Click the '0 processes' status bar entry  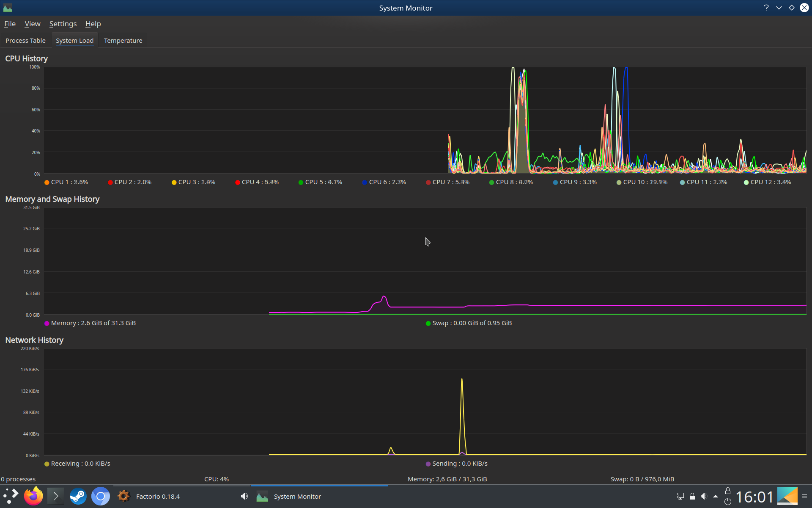(18, 479)
